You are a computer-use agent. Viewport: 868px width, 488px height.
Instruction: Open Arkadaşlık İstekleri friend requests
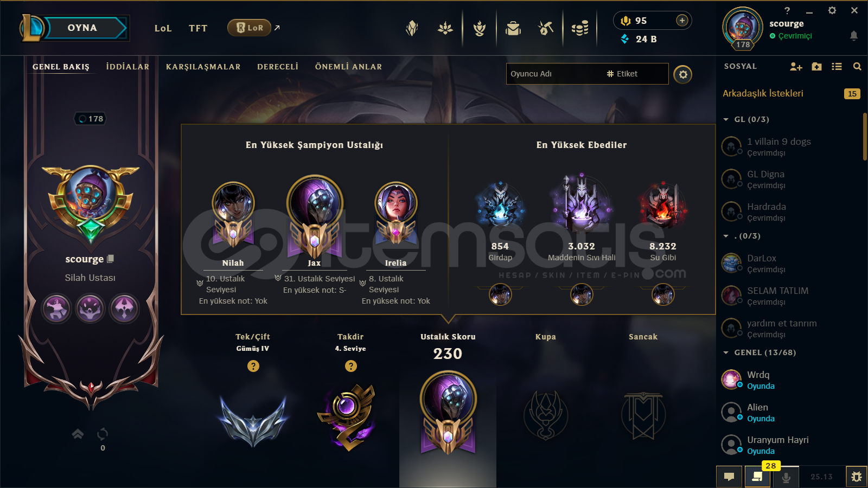(x=763, y=93)
